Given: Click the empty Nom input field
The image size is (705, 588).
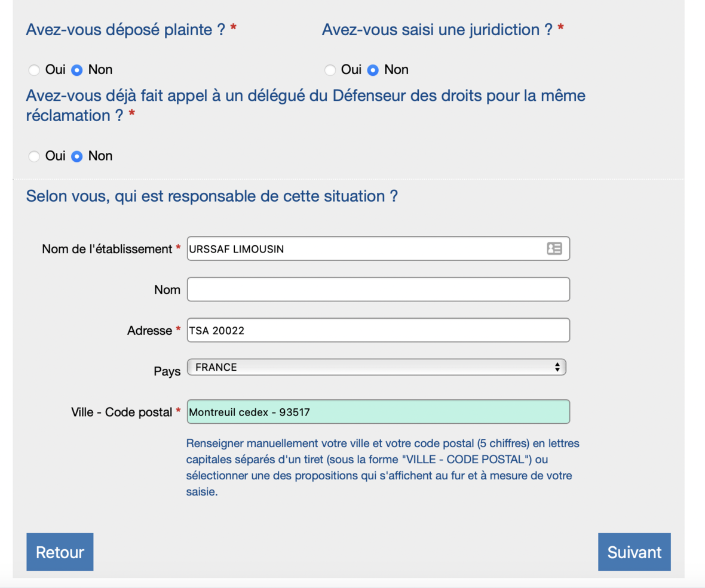Looking at the screenshot, I should coord(378,290).
